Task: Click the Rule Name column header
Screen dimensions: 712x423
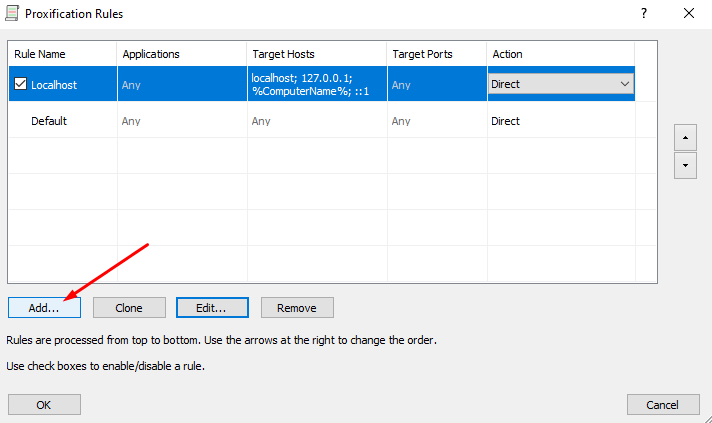Action: pyautogui.click(x=62, y=54)
